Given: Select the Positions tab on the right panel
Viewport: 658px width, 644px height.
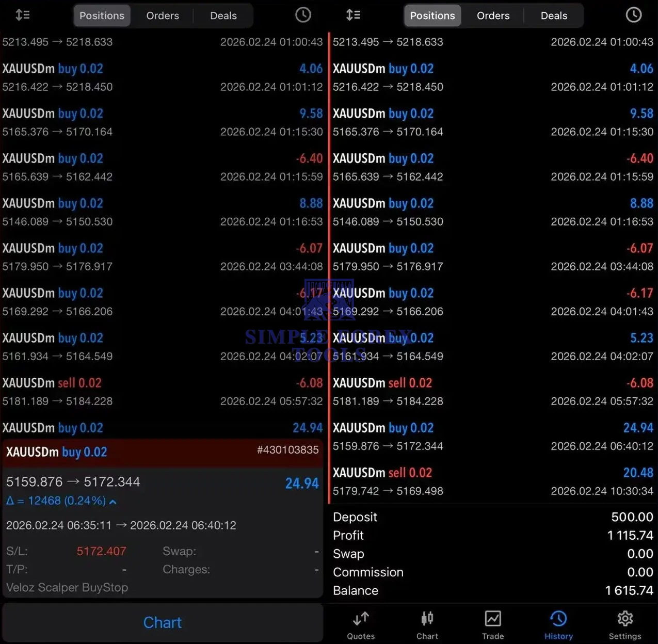Looking at the screenshot, I should tap(432, 15).
